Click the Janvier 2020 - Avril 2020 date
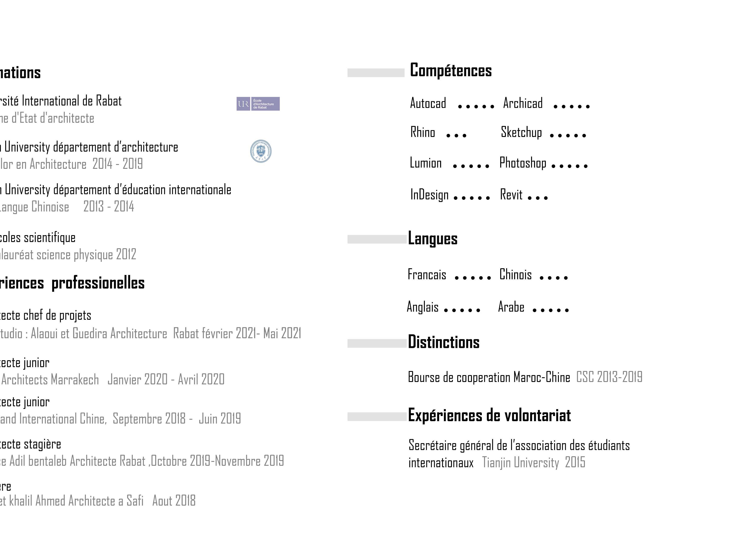Screen dimensions: 756x534 pos(166,379)
